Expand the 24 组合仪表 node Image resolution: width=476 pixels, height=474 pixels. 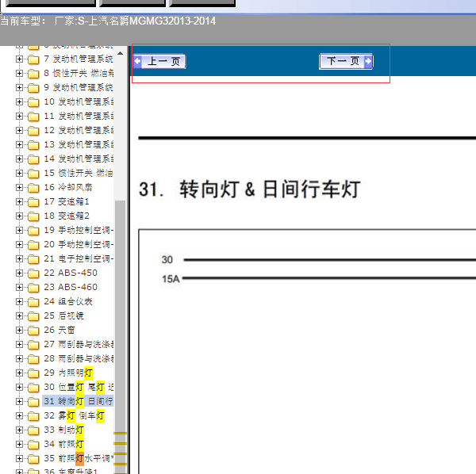pos(19,301)
